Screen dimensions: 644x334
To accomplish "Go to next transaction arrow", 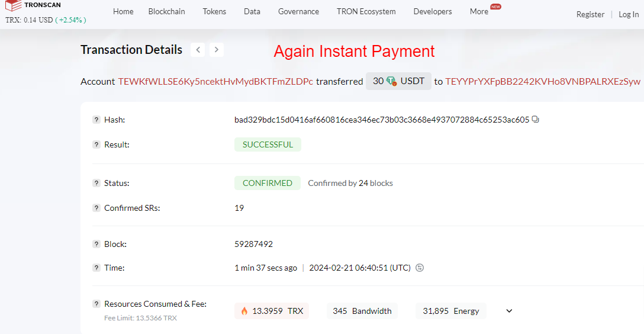I will (217, 50).
